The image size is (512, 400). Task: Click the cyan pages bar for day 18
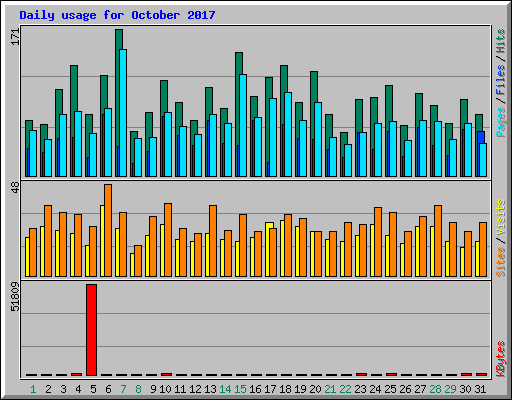(288, 134)
